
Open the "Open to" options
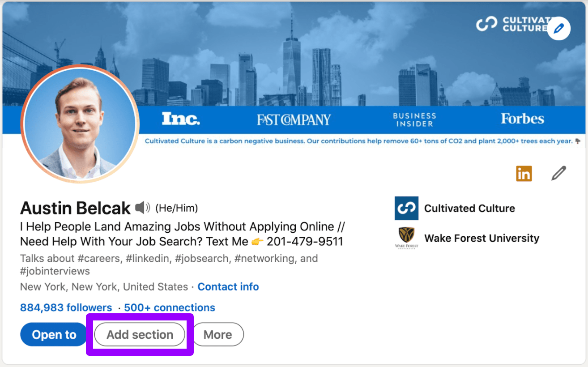click(x=54, y=335)
